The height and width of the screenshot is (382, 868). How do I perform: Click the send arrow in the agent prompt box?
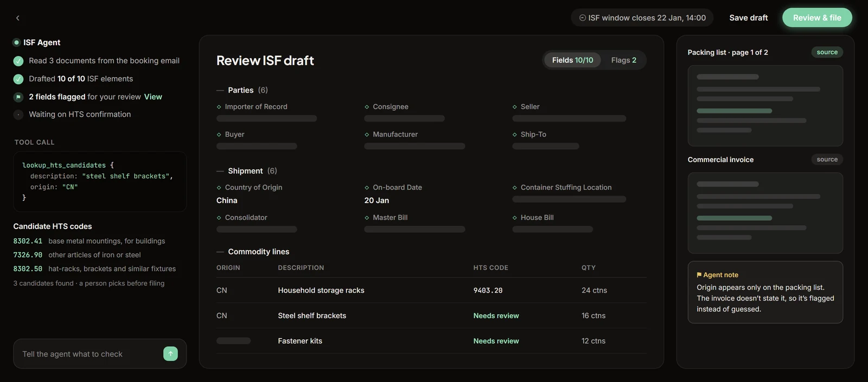click(170, 354)
